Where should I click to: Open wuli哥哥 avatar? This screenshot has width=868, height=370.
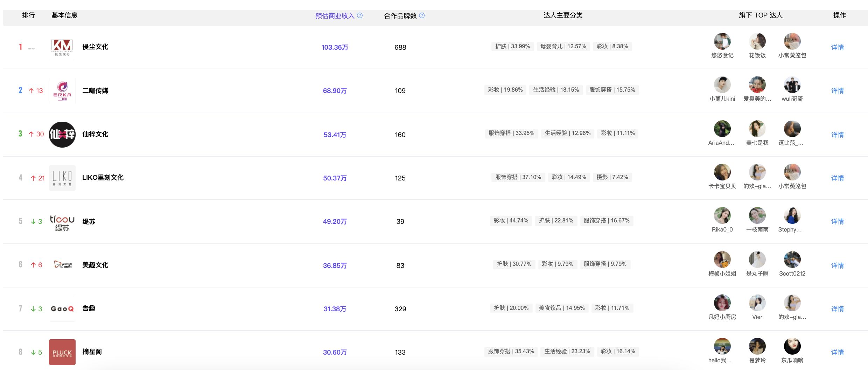[792, 85]
